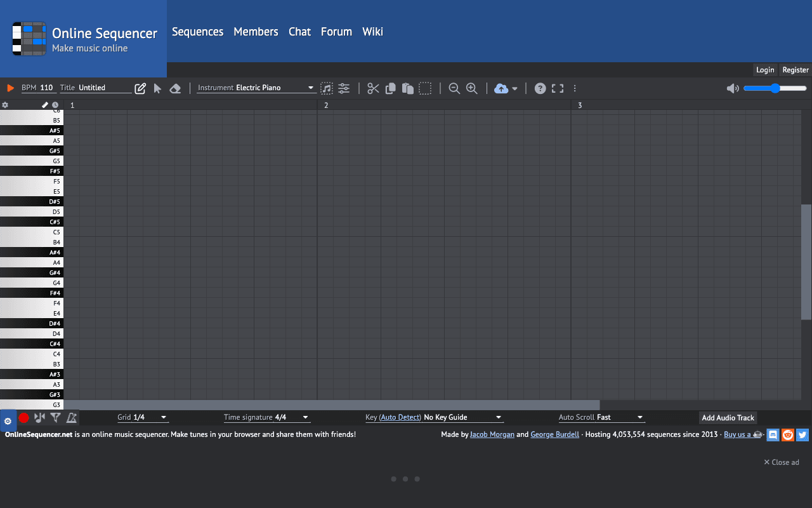Play the G3 piano key
Screen dimensions: 812x508
pos(32,404)
